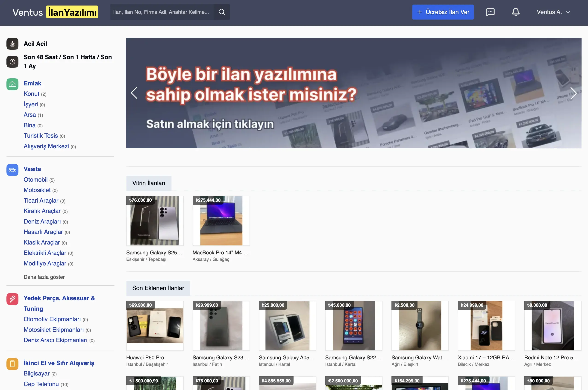Go to previous banner slide arrow
The width and height of the screenshot is (588, 390).
pyautogui.click(x=134, y=93)
